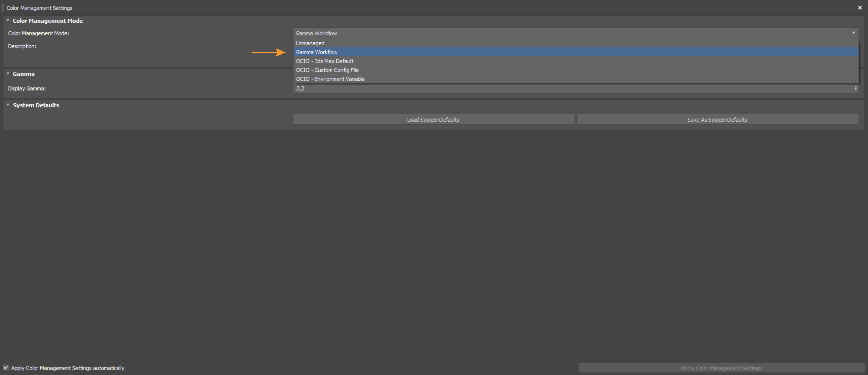Viewport: 868px width, 375px height.
Task: Click the Color Management Mode combo box
Action: point(576,33)
